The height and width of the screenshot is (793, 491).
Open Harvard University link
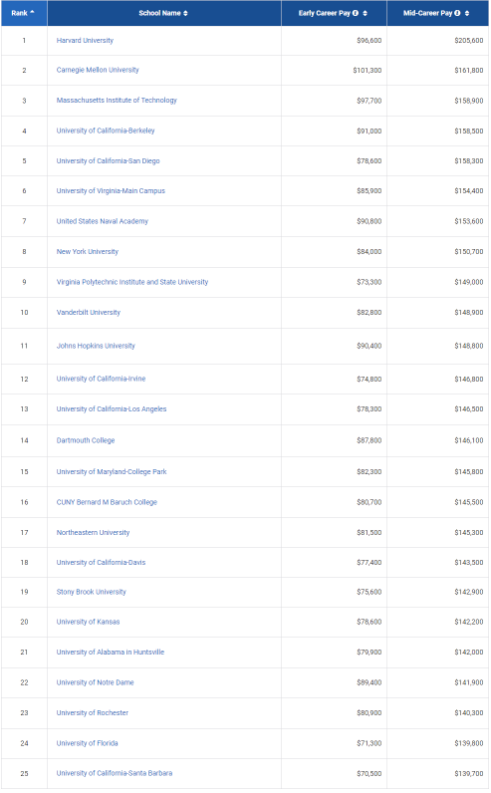point(85,40)
